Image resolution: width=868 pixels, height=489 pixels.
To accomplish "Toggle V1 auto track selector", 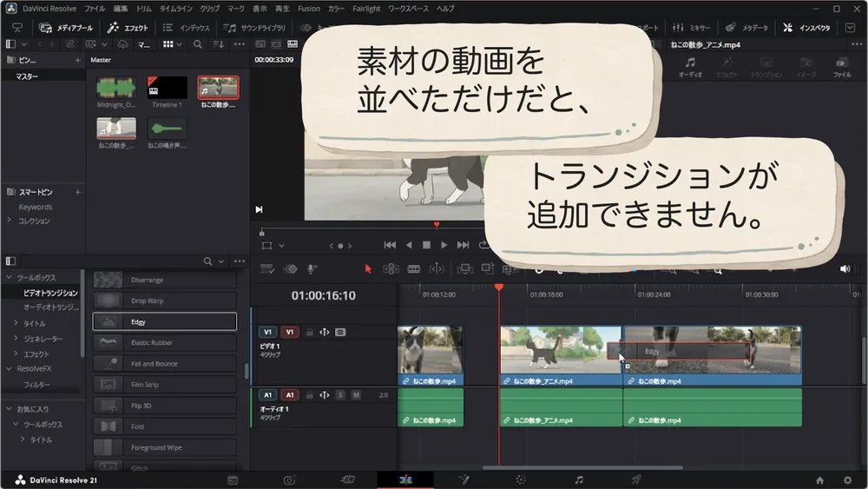I will pyautogui.click(x=325, y=333).
